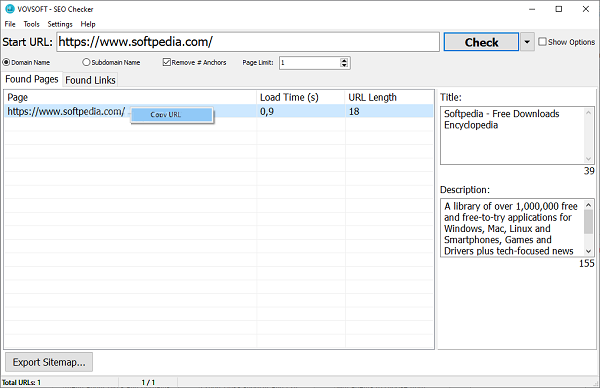Expand the dropdown arrow beside Check
The image size is (600, 388).
coord(527,42)
